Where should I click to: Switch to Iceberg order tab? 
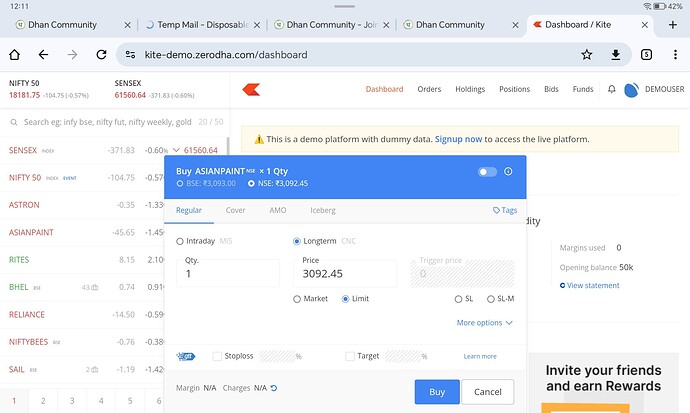[x=323, y=210]
